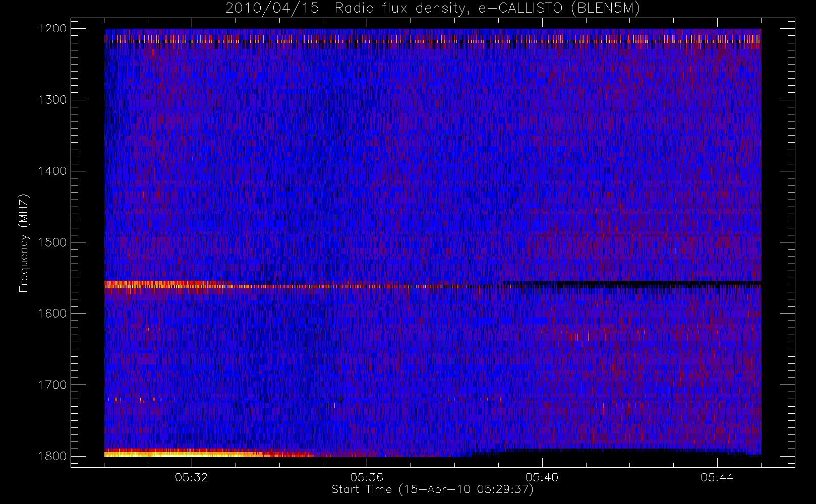Screen dimensions: 816x504
Task: Select the 1600 frequency tick label
Action: pyautogui.click(x=52, y=313)
